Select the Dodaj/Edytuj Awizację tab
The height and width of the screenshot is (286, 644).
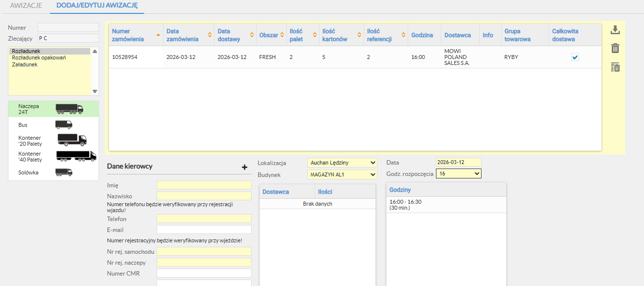97,6
